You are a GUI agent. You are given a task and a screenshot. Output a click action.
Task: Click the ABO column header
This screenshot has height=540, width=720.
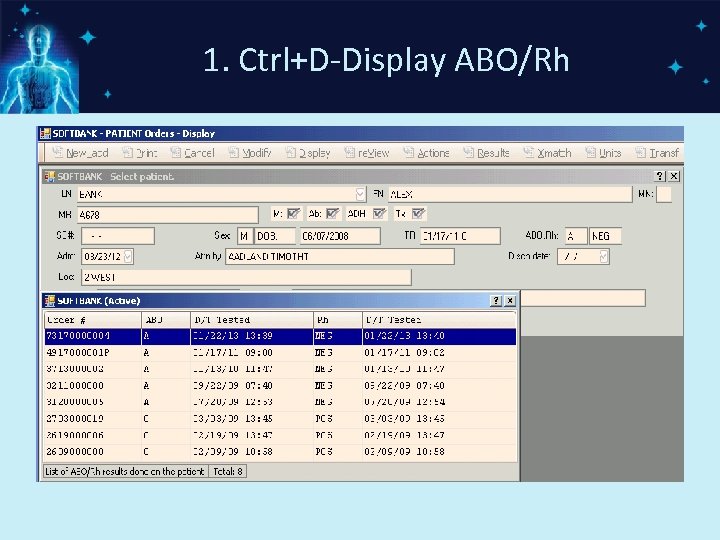[166, 320]
